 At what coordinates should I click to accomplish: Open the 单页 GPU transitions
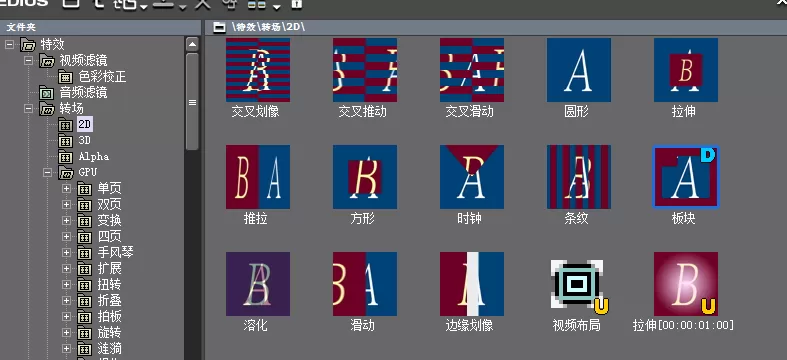[109, 188]
